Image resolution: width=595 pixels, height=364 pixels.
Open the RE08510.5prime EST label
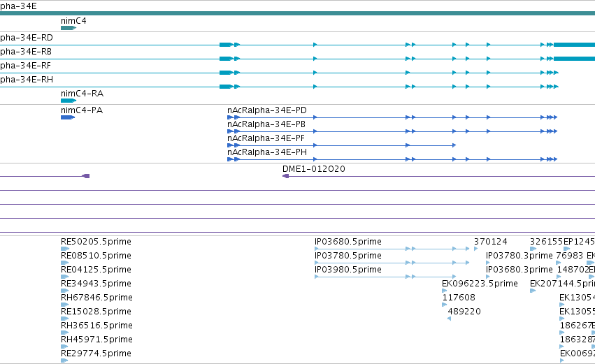pyautogui.click(x=96, y=256)
